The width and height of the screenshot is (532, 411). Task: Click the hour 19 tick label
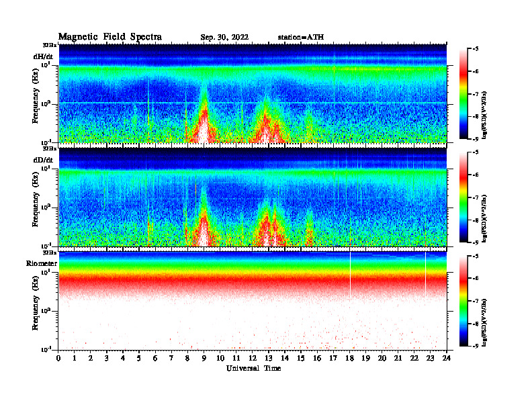point(365,359)
